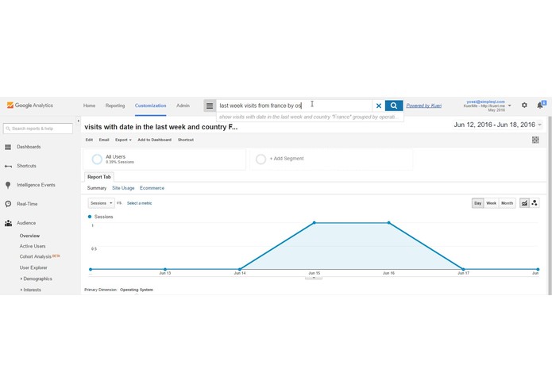Click the Jun 15 data point
Viewport: 552px width, 392px height.
(x=315, y=222)
